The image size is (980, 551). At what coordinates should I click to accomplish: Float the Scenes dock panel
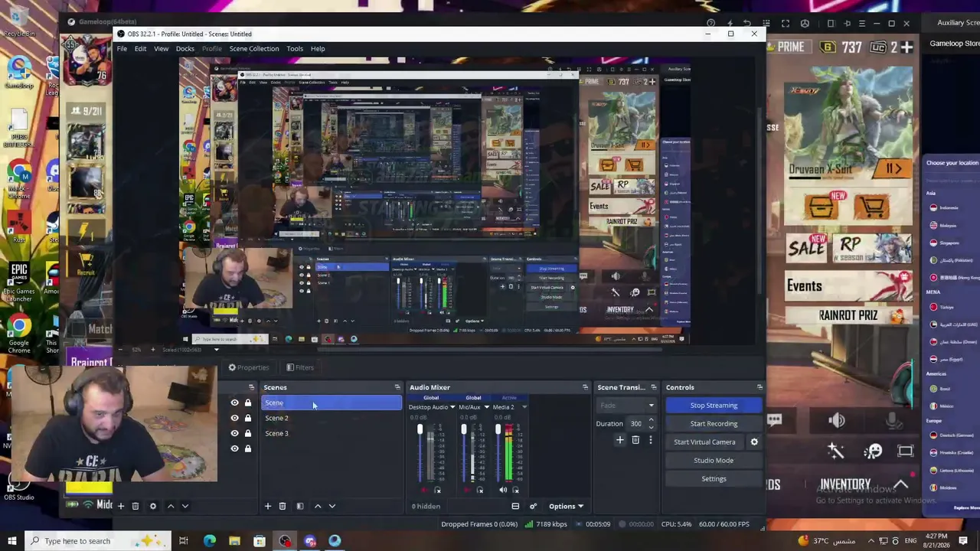coord(397,388)
